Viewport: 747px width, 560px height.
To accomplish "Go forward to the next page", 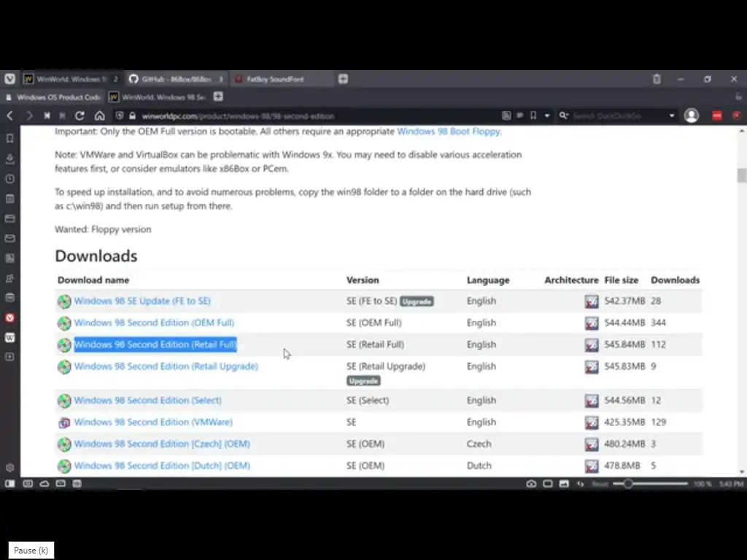I will [x=29, y=116].
